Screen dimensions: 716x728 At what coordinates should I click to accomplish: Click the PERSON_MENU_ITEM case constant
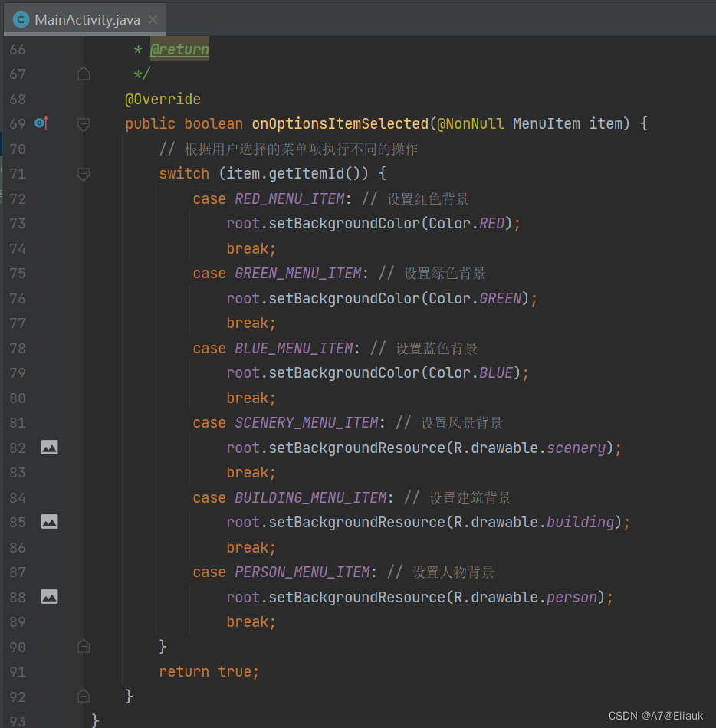[302, 572]
